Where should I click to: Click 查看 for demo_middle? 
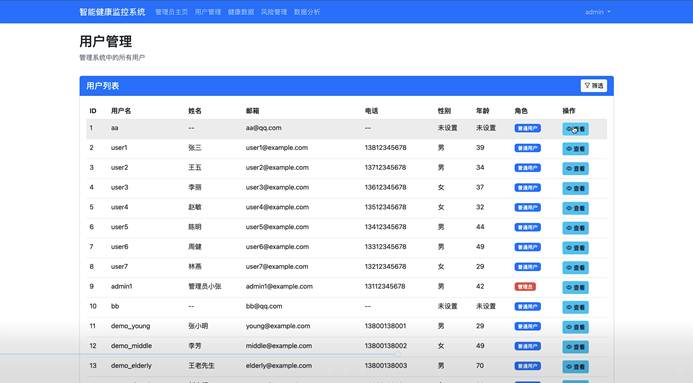[x=575, y=347]
